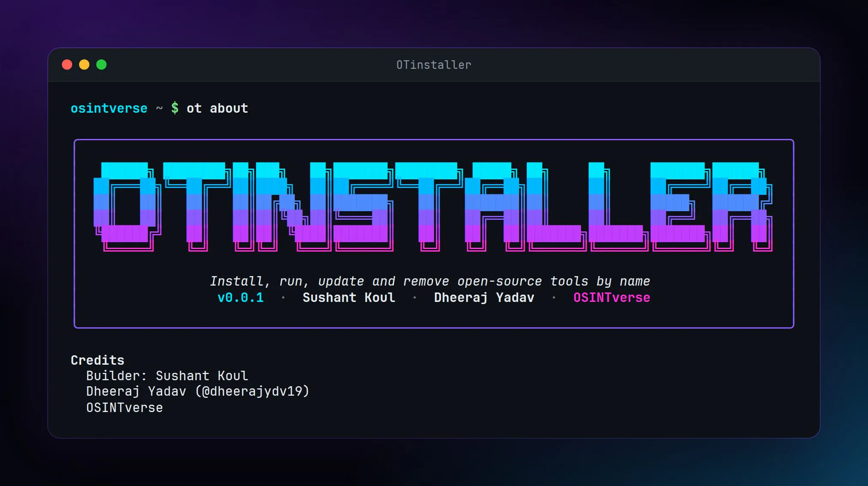Click the 'ot about' command text
Image resolution: width=868 pixels, height=486 pixels.
click(x=217, y=108)
